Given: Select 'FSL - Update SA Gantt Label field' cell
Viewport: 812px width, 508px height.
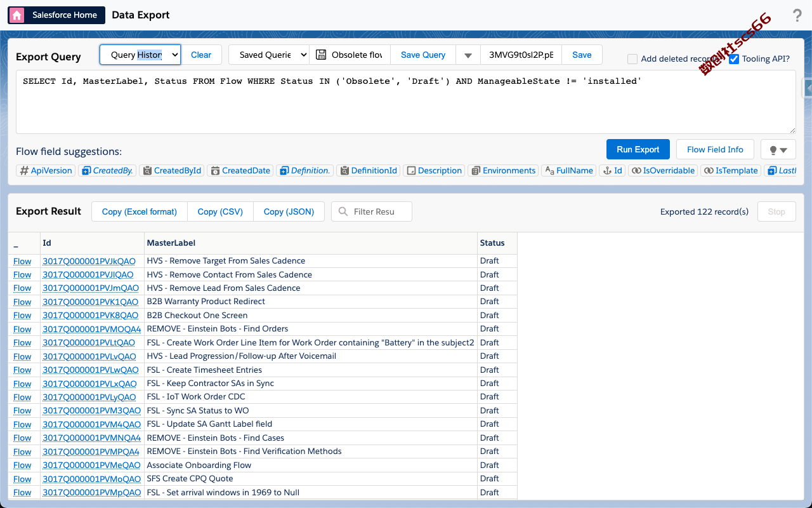Looking at the screenshot, I should [x=311, y=424].
